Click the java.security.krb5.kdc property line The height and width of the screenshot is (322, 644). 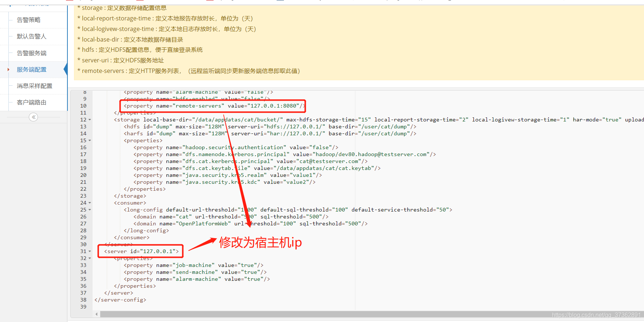[224, 182]
